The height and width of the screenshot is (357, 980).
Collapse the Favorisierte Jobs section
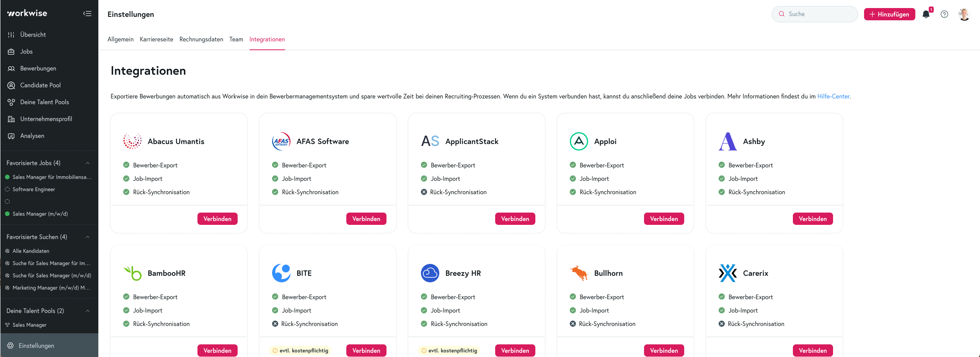pos(88,163)
